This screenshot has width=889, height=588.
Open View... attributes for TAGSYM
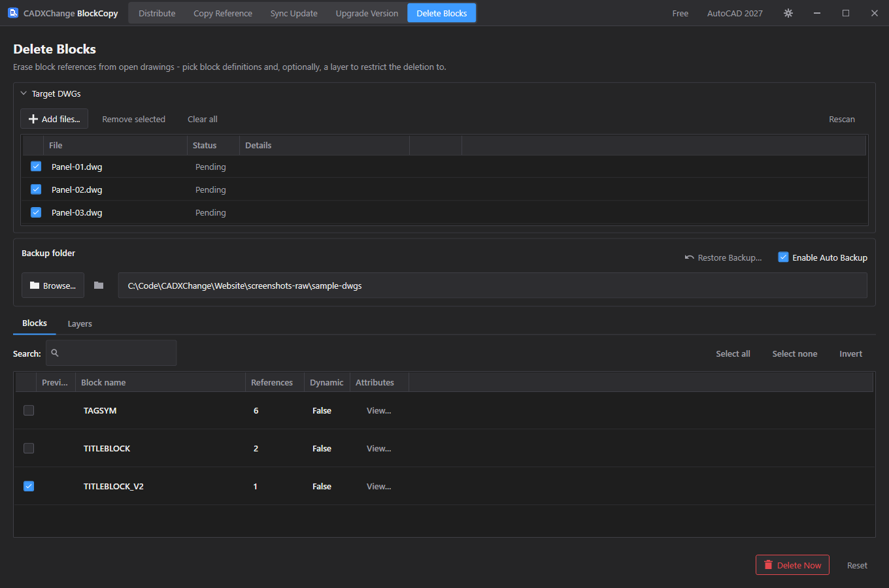378,410
